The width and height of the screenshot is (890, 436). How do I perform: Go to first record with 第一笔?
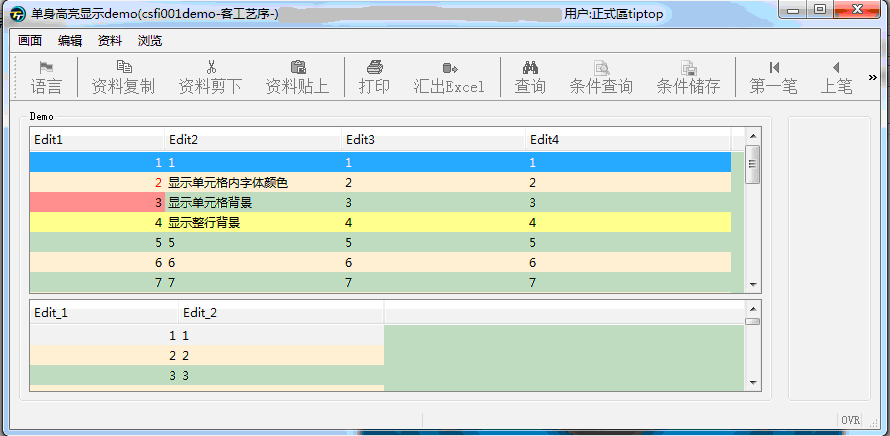click(774, 67)
